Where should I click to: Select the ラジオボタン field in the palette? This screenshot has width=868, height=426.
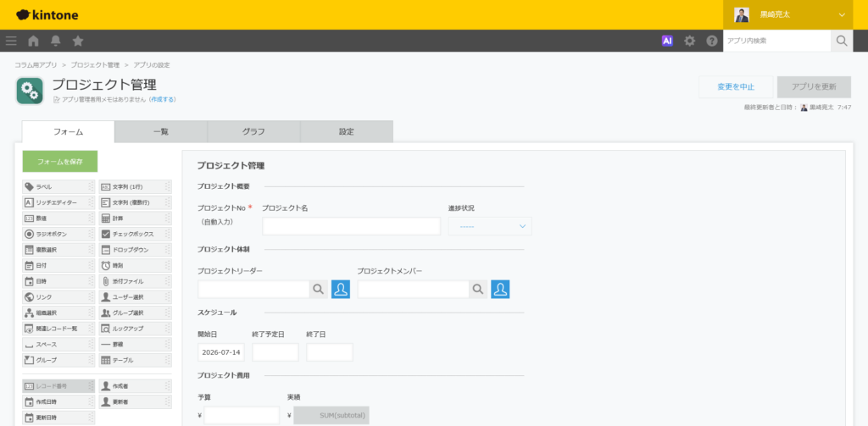(58, 234)
